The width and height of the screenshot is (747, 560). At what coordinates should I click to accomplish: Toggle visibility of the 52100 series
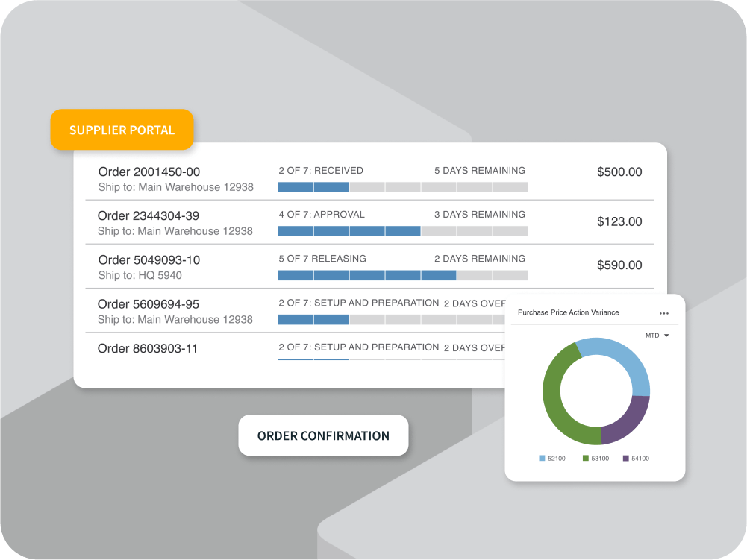[540, 458]
